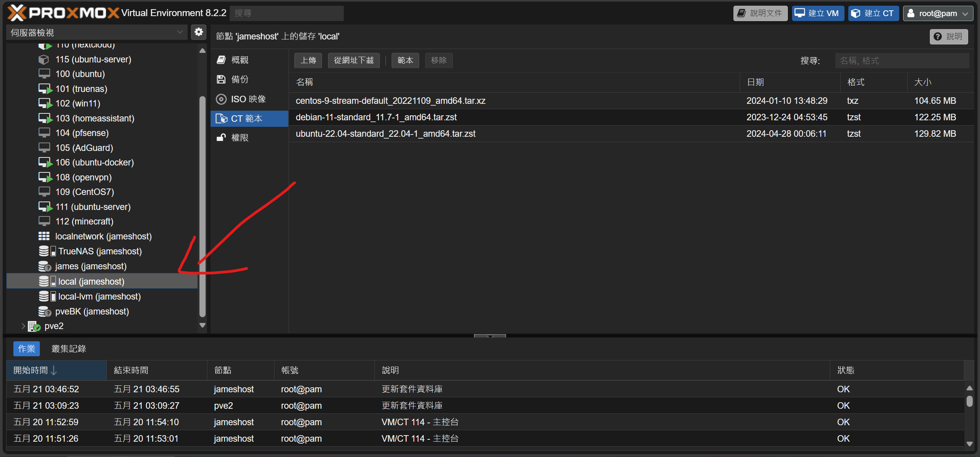Open 說明文件 documentation via the book icon
980x457 pixels.
tap(741, 13)
